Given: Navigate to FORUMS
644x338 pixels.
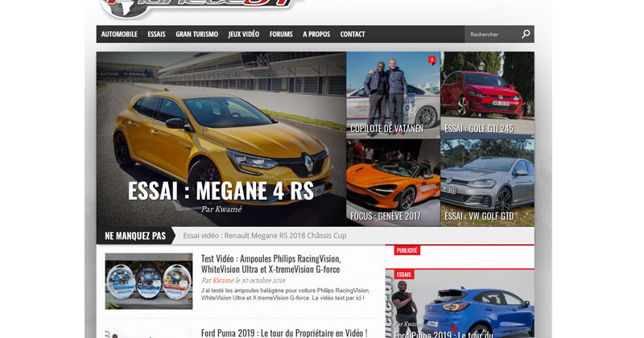Looking at the screenshot, I should click(281, 34).
